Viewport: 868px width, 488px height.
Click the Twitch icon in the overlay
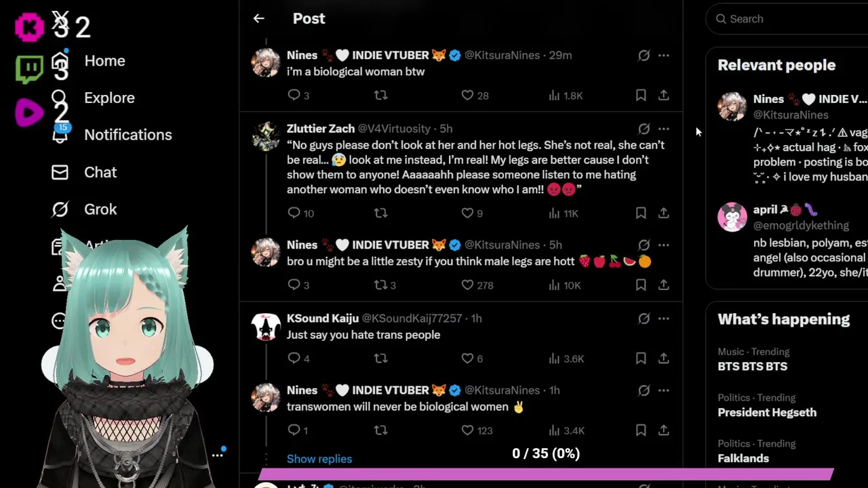29,69
